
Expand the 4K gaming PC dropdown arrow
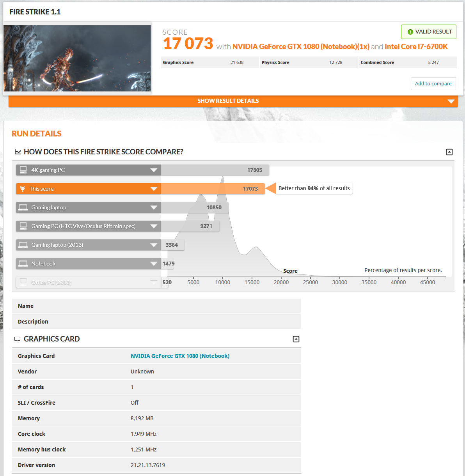[x=154, y=170]
